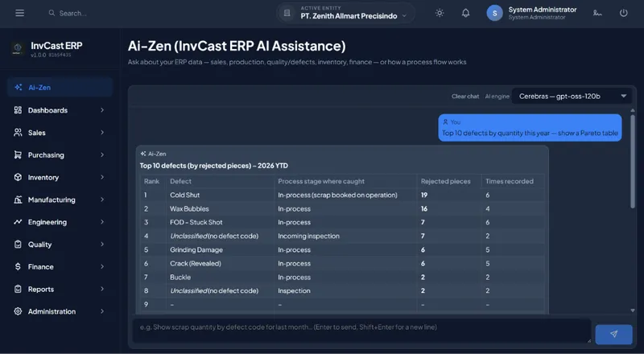Viewport: 644px width, 354px height.
Task: Click the Inventory box icon
Action: tap(18, 177)
